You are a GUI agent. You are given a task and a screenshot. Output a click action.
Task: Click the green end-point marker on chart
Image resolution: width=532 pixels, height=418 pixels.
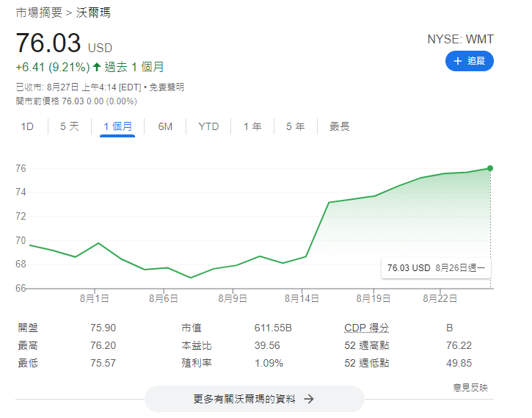pos(490,168)
